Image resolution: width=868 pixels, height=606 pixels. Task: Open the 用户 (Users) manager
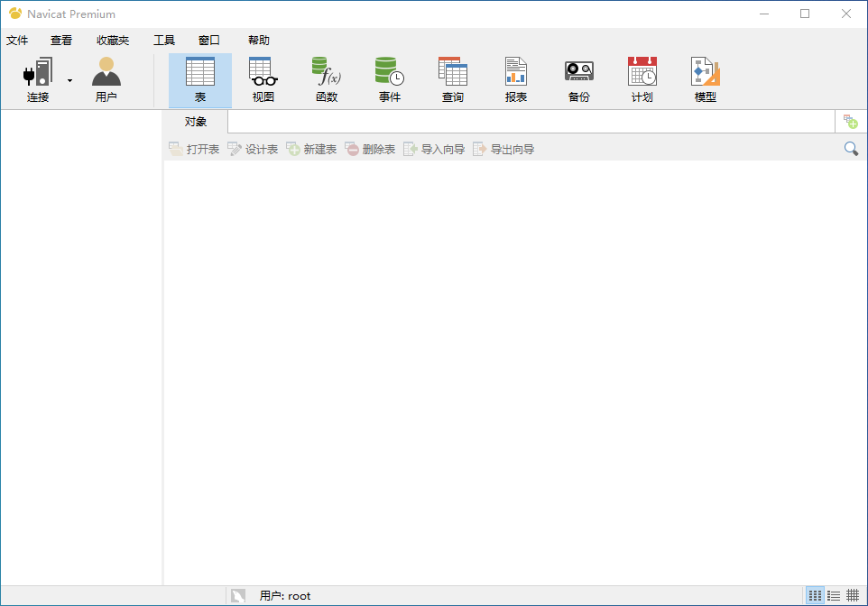(x=106, y=78)
